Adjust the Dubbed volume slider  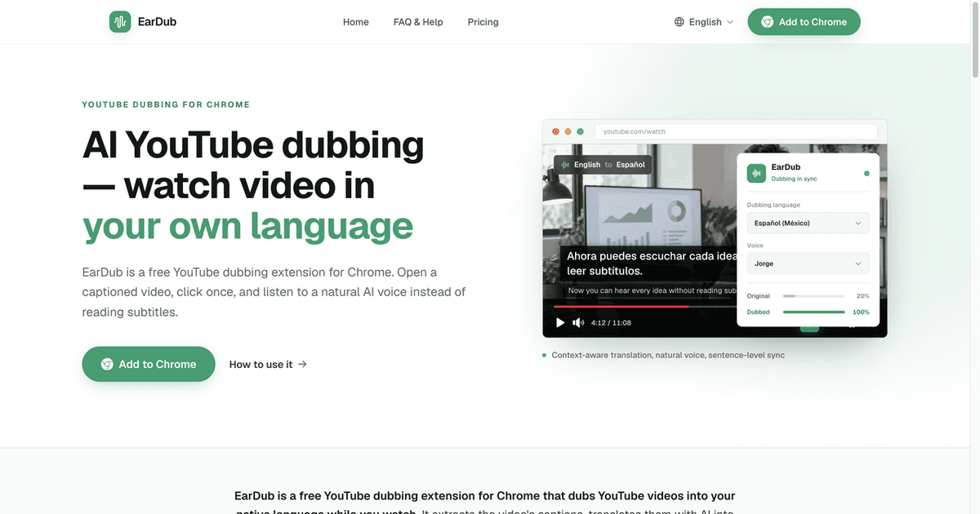(x=813, y=312)
